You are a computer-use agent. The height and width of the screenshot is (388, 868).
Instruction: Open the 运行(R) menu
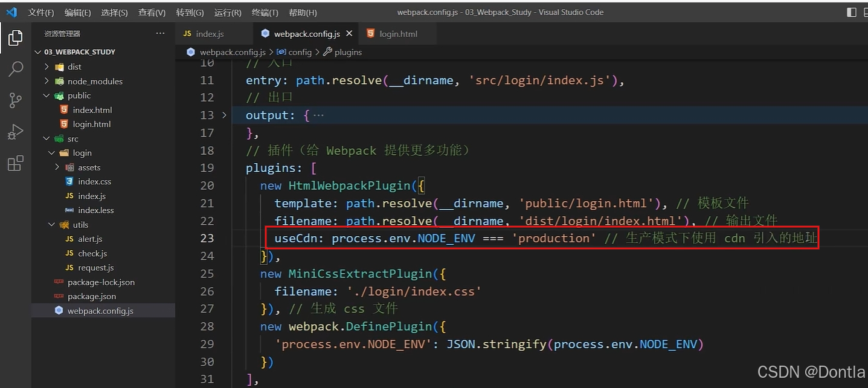[x=228, y=12]
